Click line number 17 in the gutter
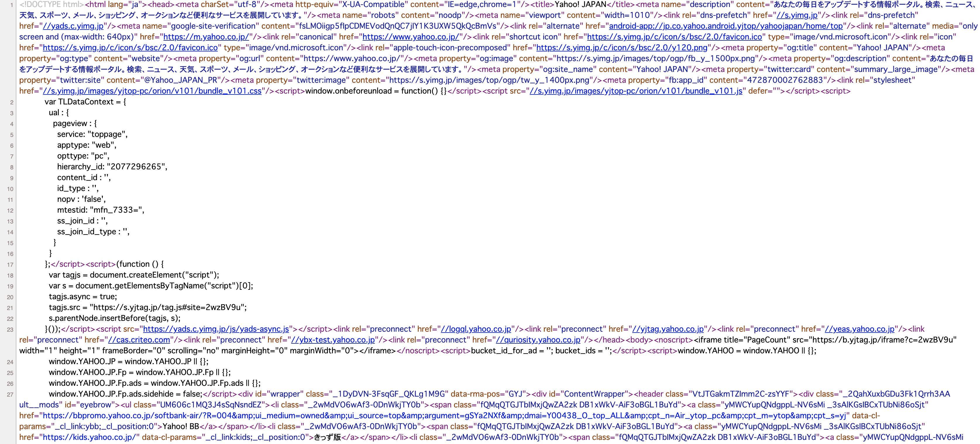This screenshot has width=980, height=444. [10, 265]
